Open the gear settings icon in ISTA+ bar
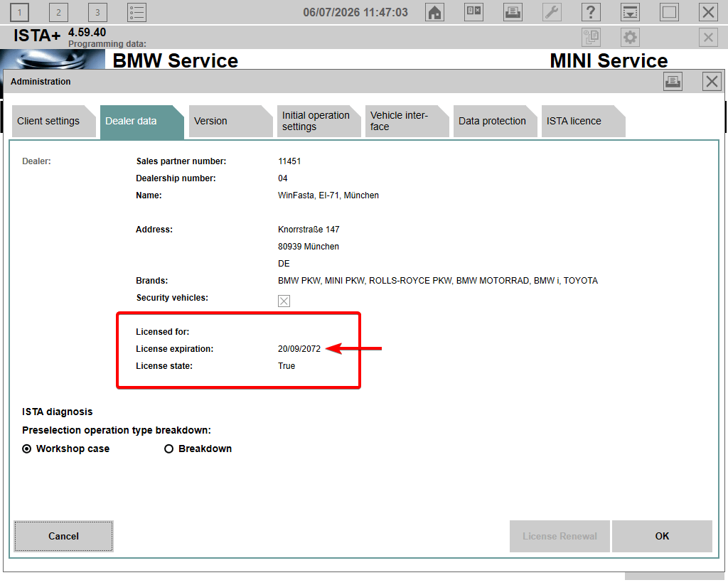728x585 pixels. click(x=630, y=37)
